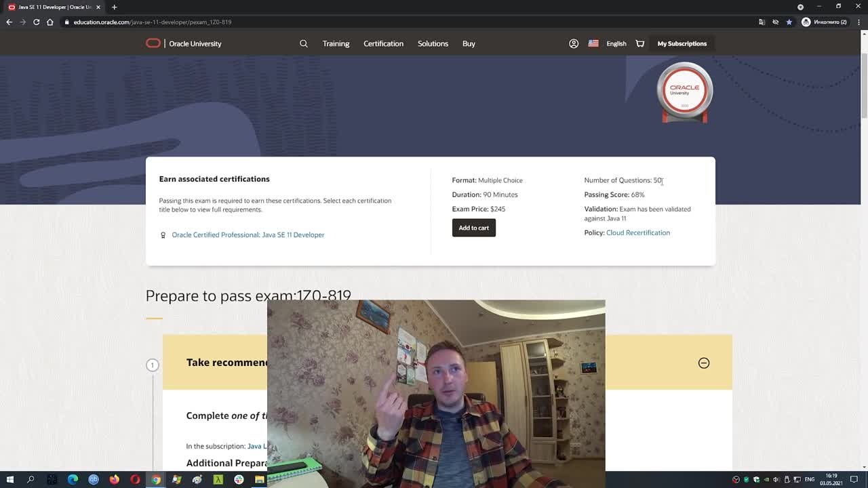
Task: Open Oracle Certified Professional Java SE 11 link
Action: click(x=248, y=235)
